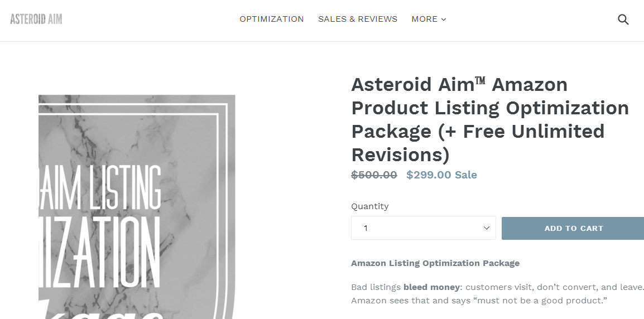Click the crossed-out $500.00 price

374,175
